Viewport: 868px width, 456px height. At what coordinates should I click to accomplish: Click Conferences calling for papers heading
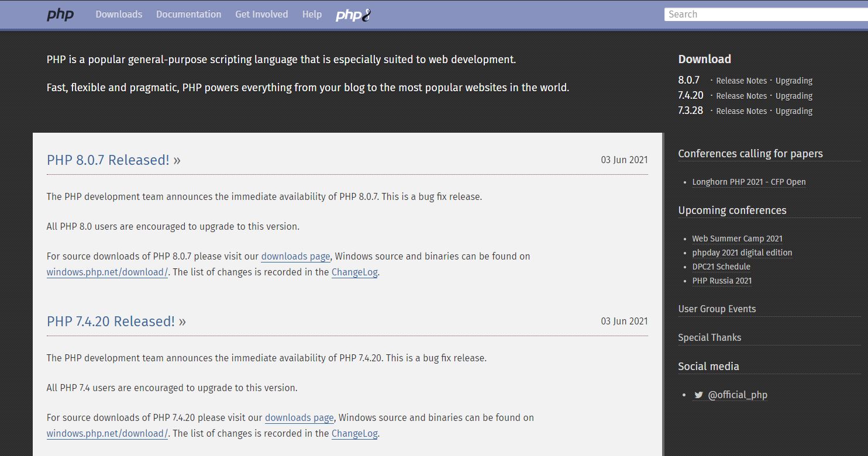coord(750,154)
